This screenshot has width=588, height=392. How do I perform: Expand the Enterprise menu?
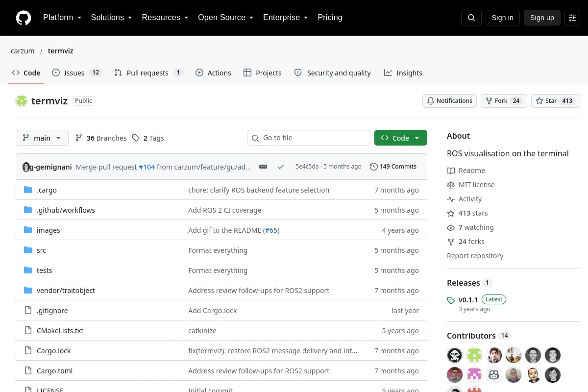click(x=285, y=18)
